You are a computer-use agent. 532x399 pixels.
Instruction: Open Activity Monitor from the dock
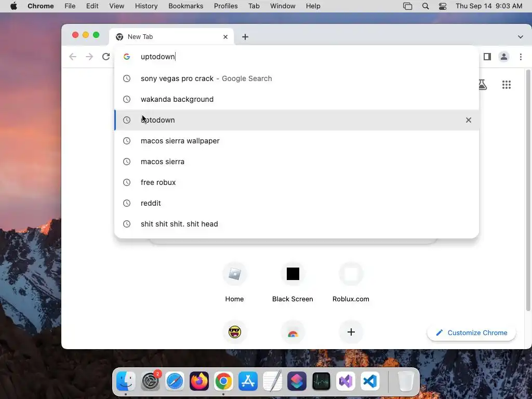tap(321, 381)
